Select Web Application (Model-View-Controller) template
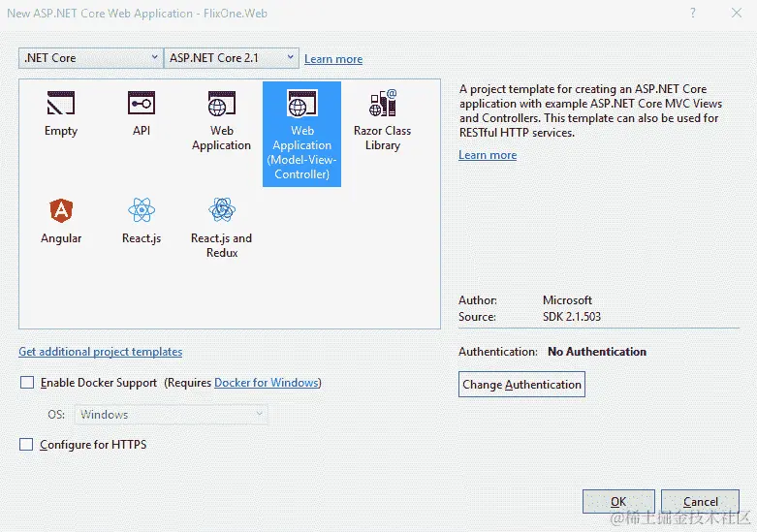The image size is (757, 532). click(301, 134)
